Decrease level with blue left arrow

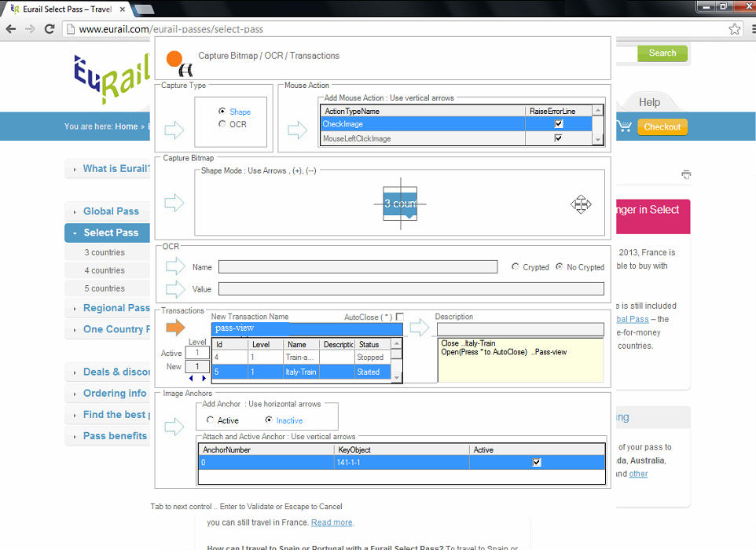191,379
